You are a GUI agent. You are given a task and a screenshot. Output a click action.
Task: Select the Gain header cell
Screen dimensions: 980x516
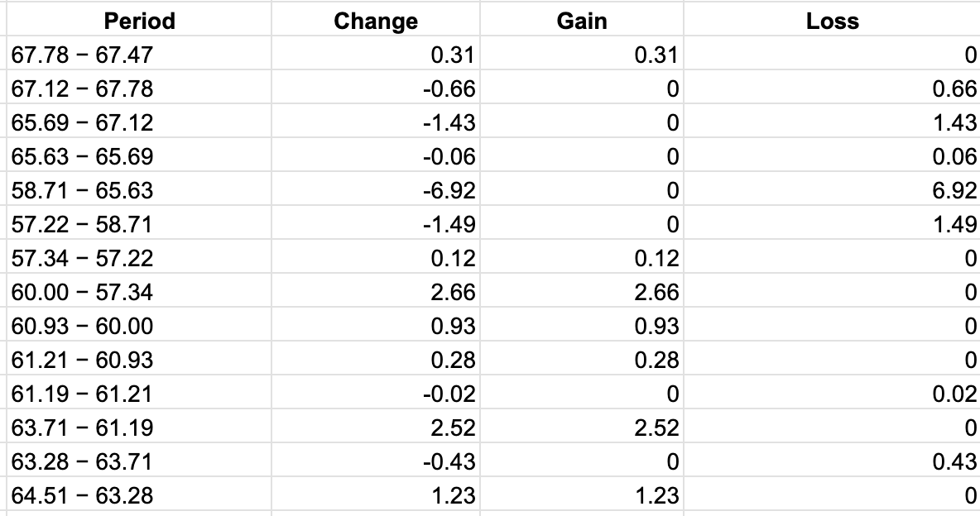581,21
